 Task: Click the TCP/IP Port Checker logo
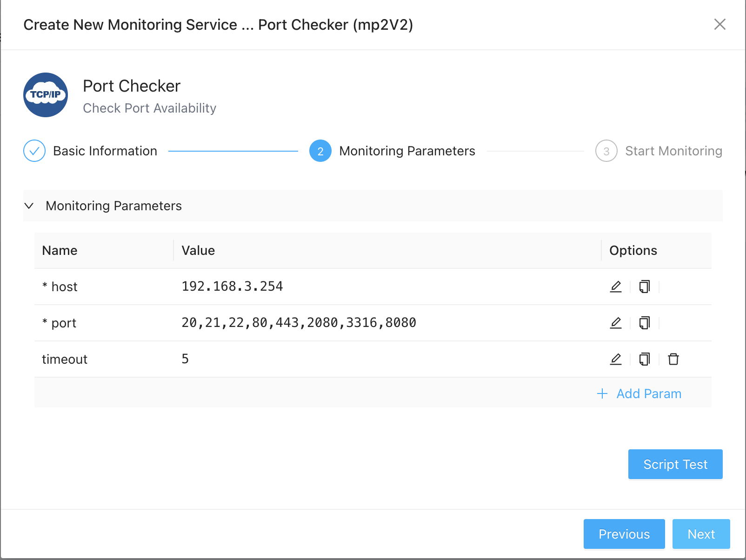[46, 95]
